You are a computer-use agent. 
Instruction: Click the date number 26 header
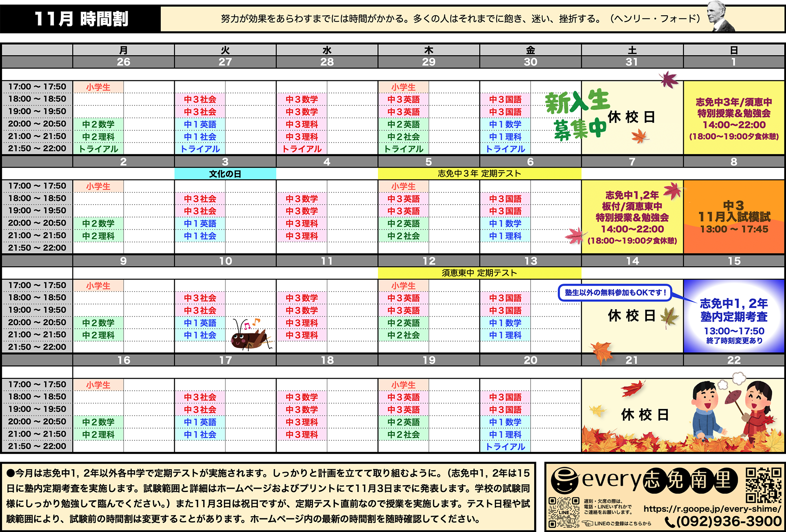tap(123, 62)
